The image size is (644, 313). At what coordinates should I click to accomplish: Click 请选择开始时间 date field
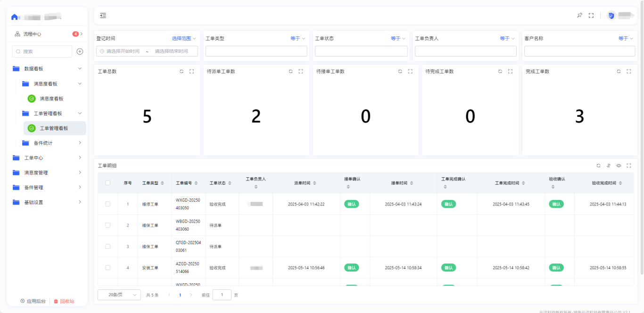(123, 51)
